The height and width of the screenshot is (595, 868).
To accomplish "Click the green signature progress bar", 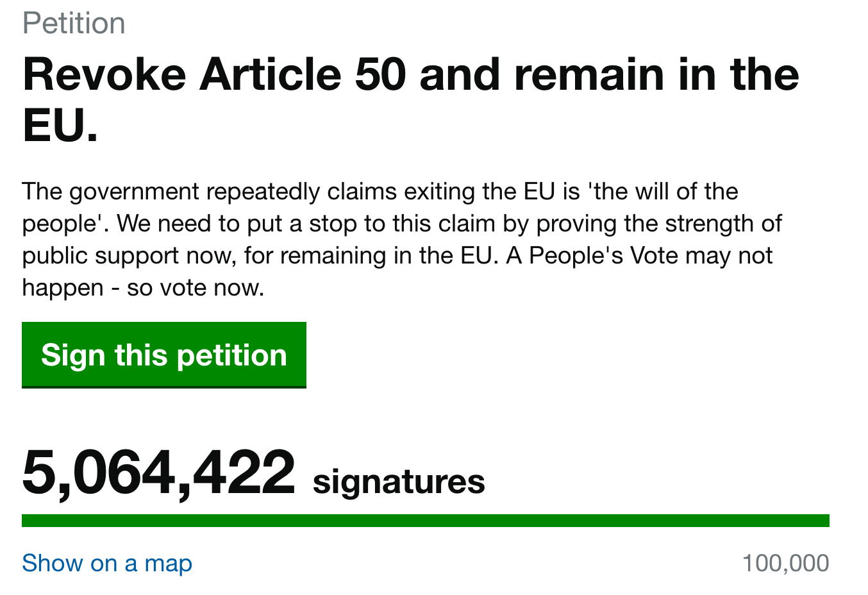I will click(x=425, y=520).
